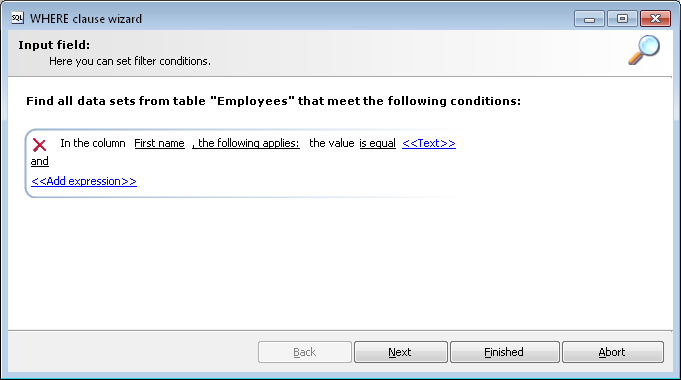Change the column selection "First name"
The image size is (681, 380).
coord(159,143)
